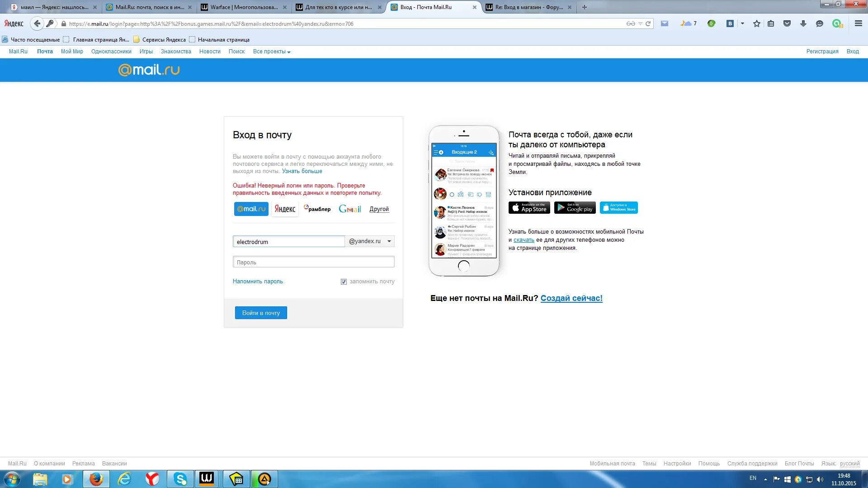Open Firefox from the taskbar
Viewport: 868px width, 488px height.
(96, 479)
